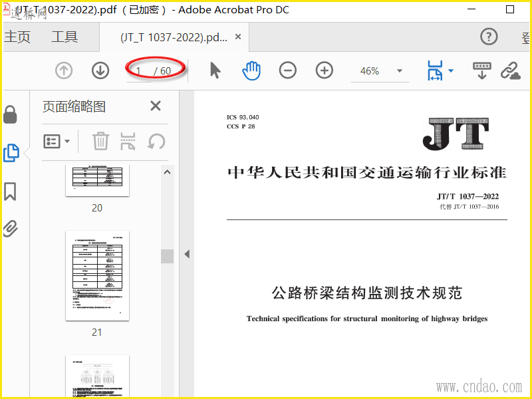Expand the page fit options arrow
The image size is (532, 399).
pyautogui.click(x=451, y=71)
